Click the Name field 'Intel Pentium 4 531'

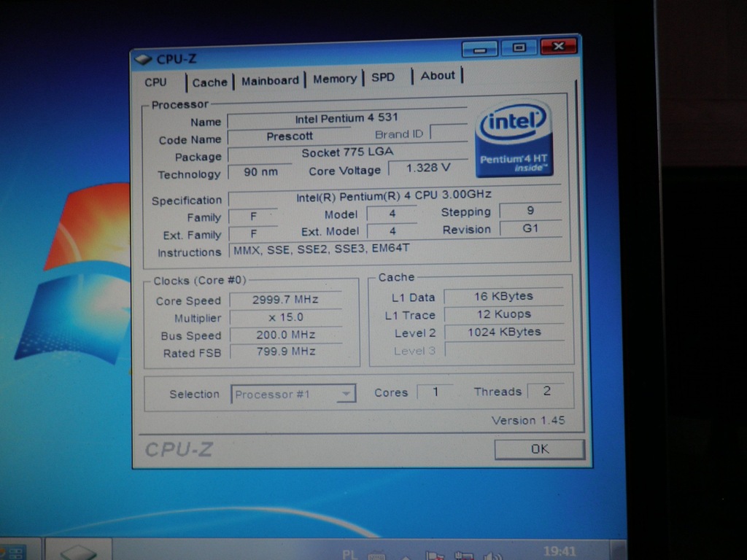point(347,119)
